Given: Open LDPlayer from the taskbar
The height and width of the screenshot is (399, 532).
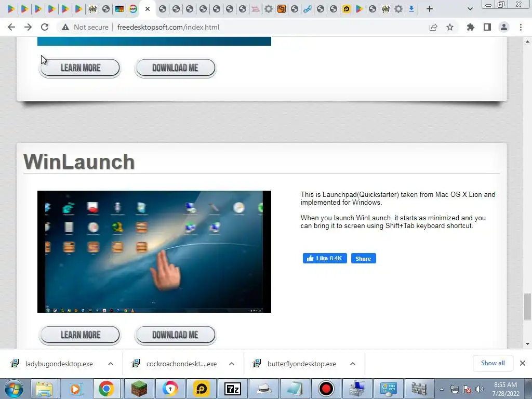Looking at the screenshot, I should [x=202, y=389].
